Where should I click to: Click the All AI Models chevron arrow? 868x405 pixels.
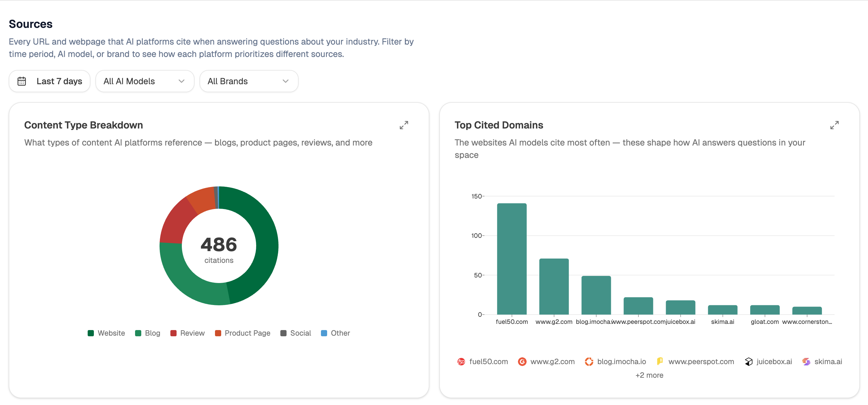[x=181, y=81]
